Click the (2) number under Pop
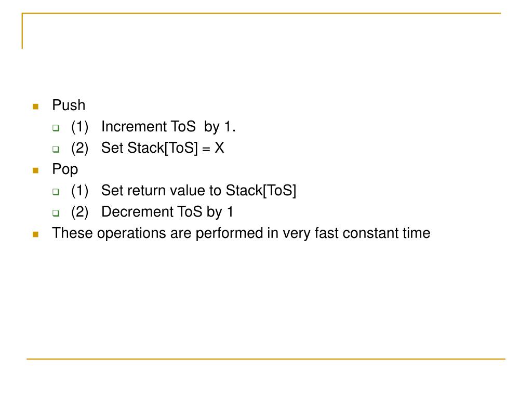This screenshot has height=399, width=532. point(79,212)
